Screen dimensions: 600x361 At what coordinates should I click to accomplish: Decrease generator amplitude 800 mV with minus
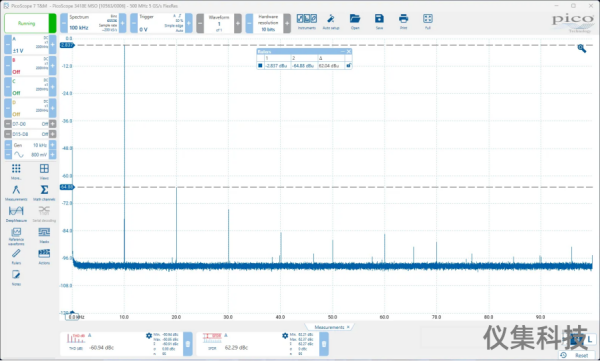coord(8,155)
